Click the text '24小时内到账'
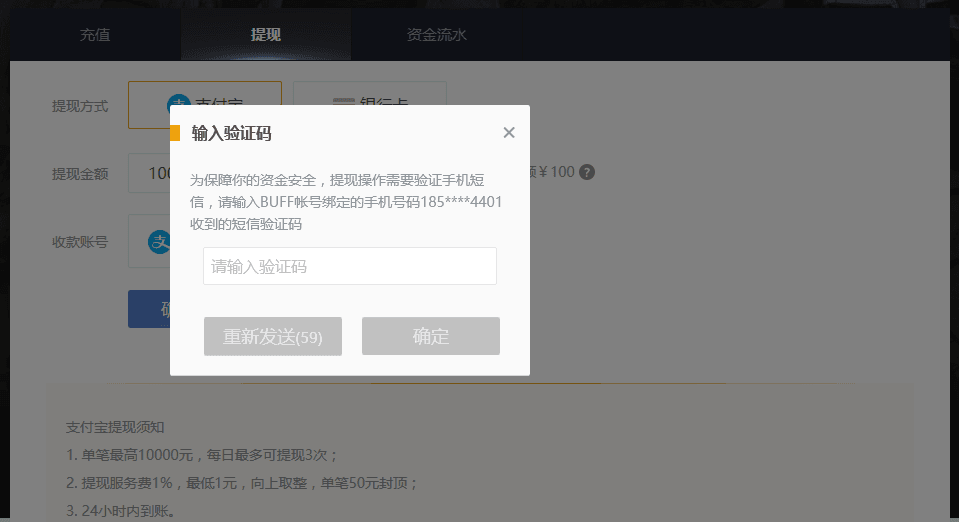The width and height of the screenshot is (959, 522). tap(120, 511)
